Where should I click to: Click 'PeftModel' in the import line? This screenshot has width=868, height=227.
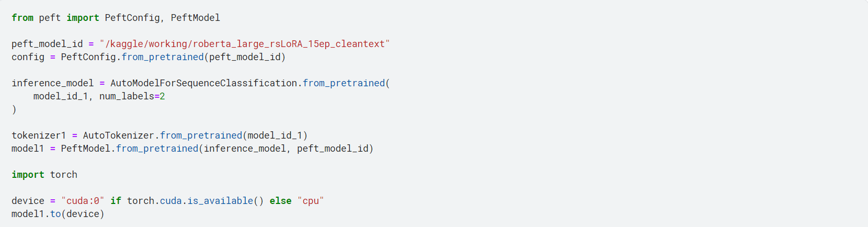tap(196, 18)
